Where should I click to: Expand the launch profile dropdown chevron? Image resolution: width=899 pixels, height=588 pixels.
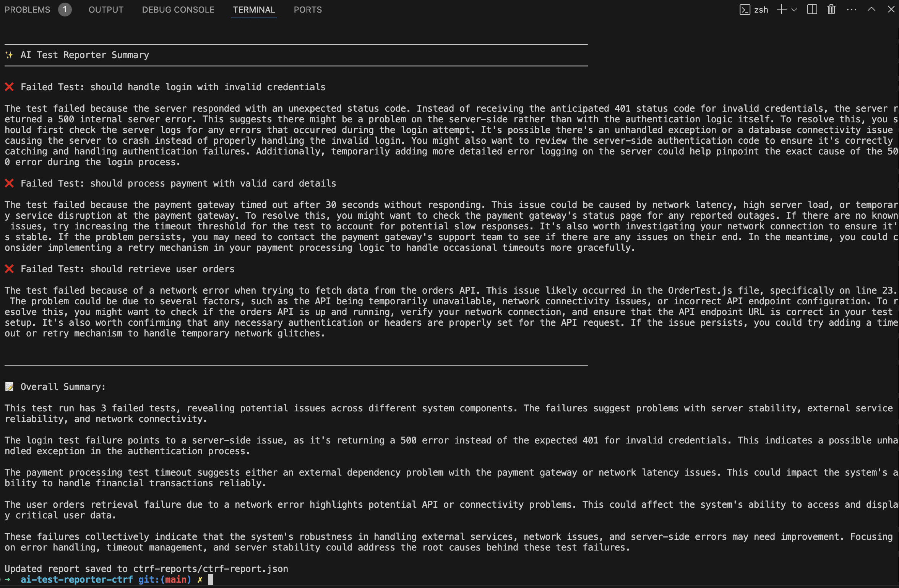[x=794, y=10]
